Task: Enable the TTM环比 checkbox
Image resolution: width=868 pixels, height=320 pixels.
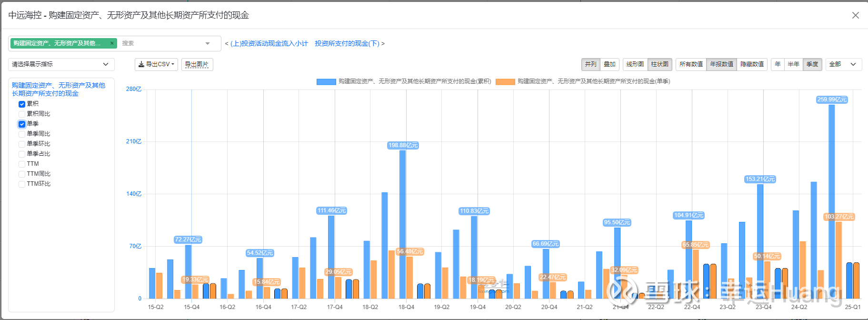Action: 22,184
